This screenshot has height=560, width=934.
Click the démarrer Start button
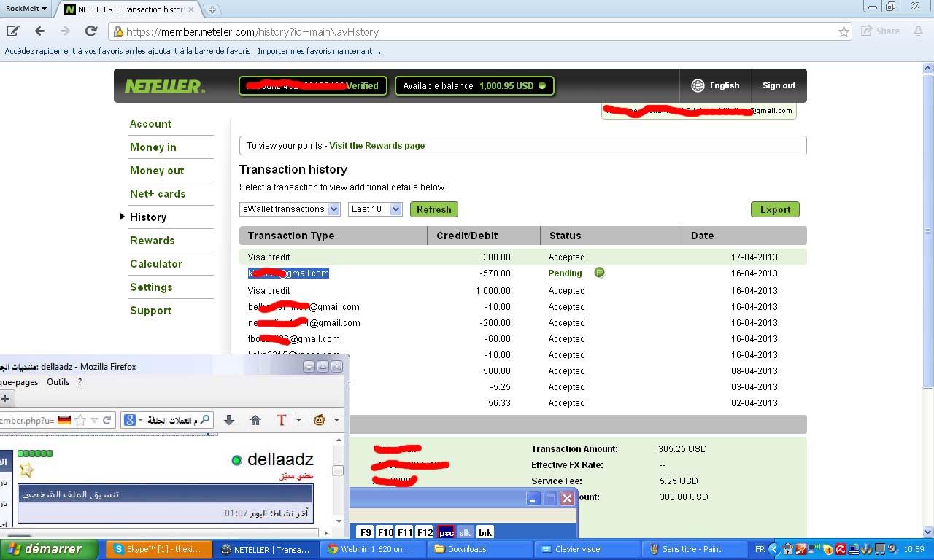tap(49, 549)
